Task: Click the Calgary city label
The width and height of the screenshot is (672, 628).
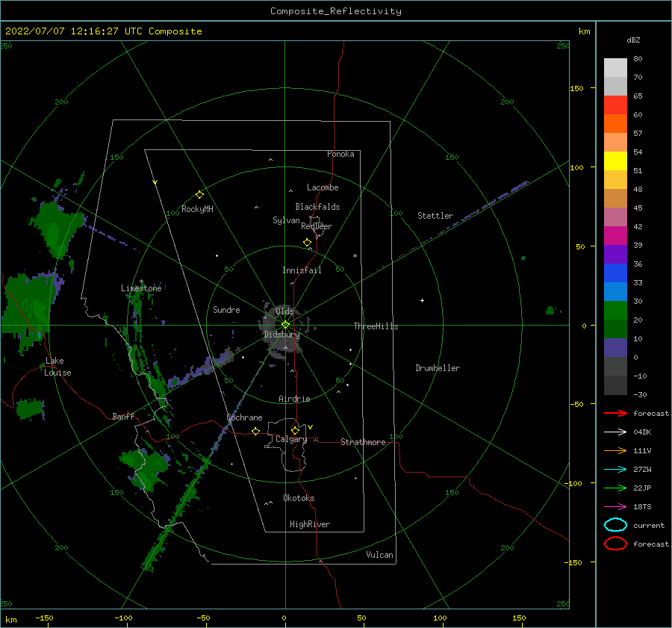Action: coord(291,439)
